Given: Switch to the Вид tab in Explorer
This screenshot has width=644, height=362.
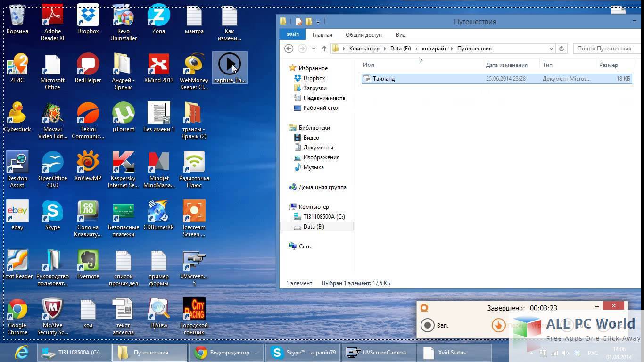Looking at the screenshot, I should click(x=400, y=34).
